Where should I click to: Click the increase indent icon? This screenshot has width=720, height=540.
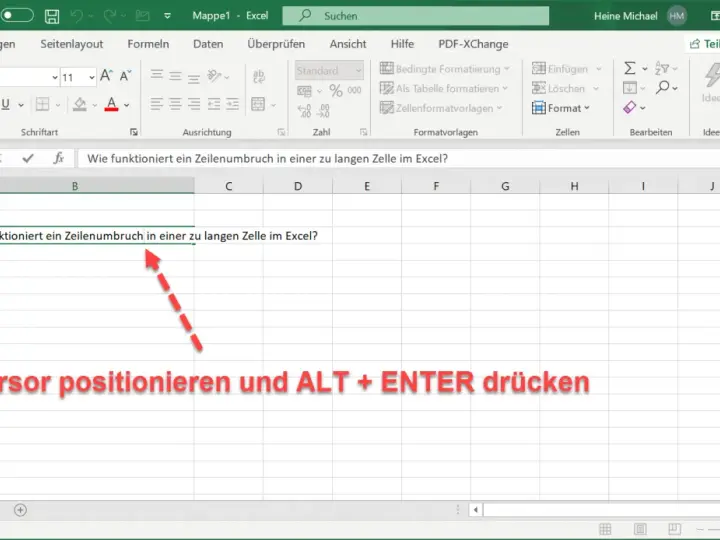(232, 104)
